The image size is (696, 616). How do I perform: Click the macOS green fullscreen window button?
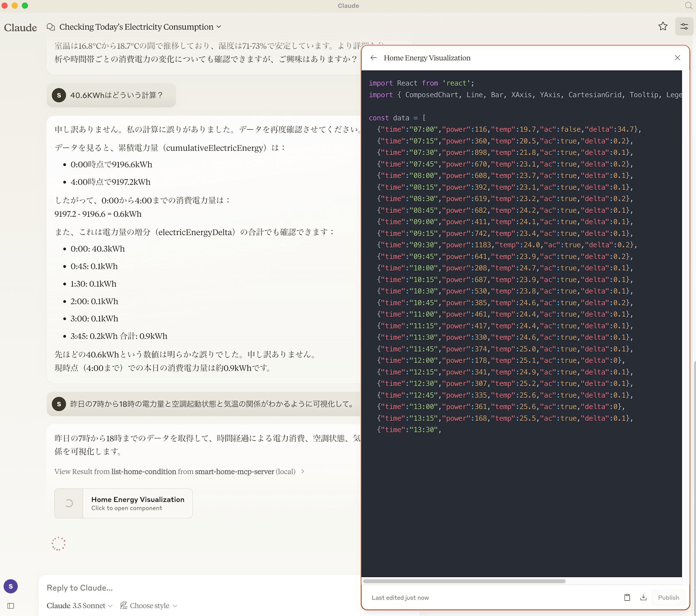pos(25,6)
